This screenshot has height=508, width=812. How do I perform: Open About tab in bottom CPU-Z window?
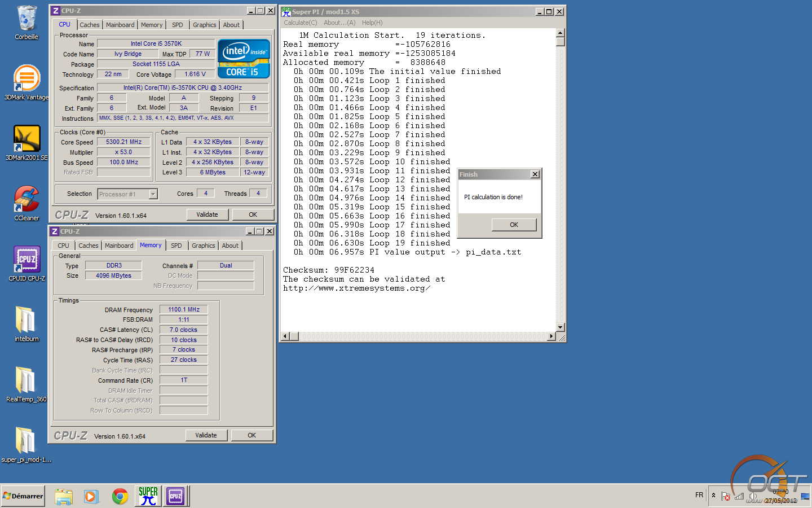pos(230,246)
